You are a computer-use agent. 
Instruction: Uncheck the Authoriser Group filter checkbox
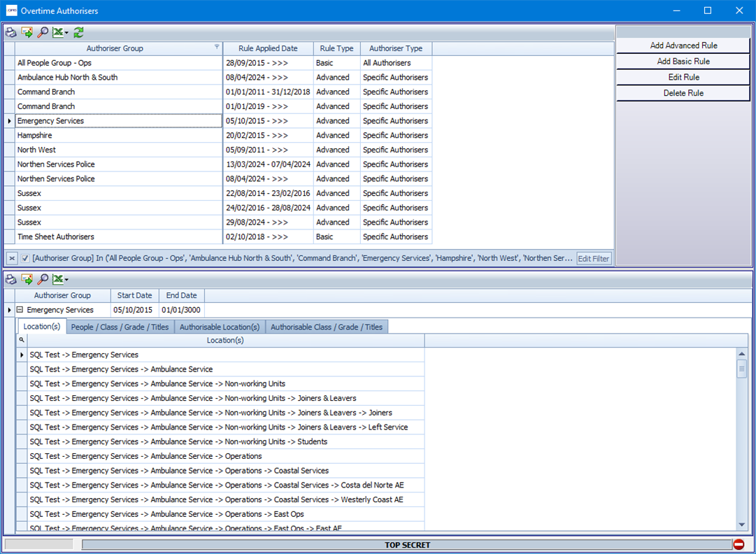[x=25, y=258]
